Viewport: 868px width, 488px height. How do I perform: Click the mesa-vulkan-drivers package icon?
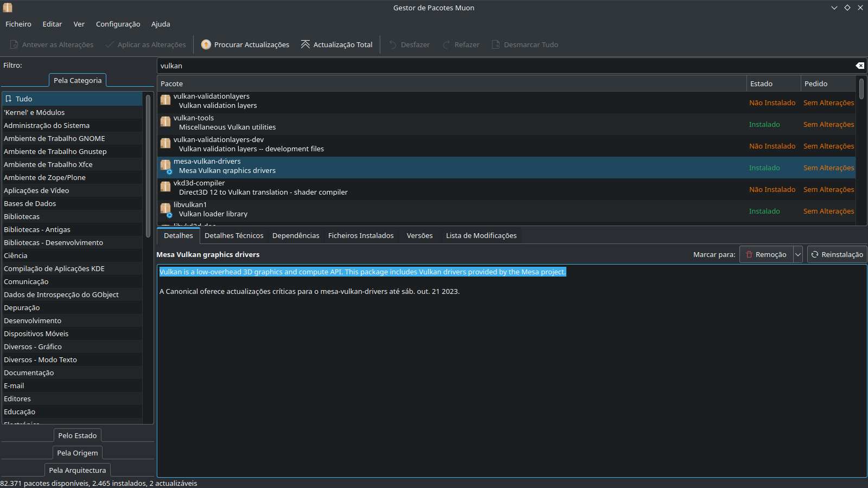pyautogui.click(x=165, y=165)
